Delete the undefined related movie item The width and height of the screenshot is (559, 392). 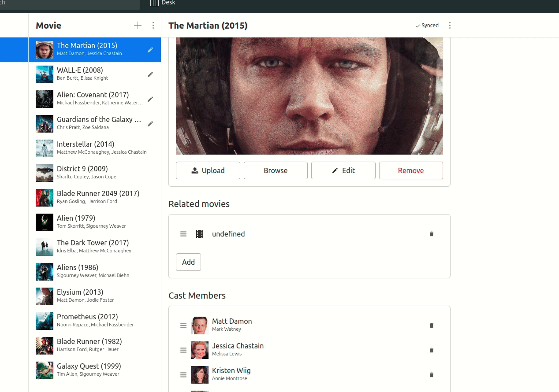(432, 234)
